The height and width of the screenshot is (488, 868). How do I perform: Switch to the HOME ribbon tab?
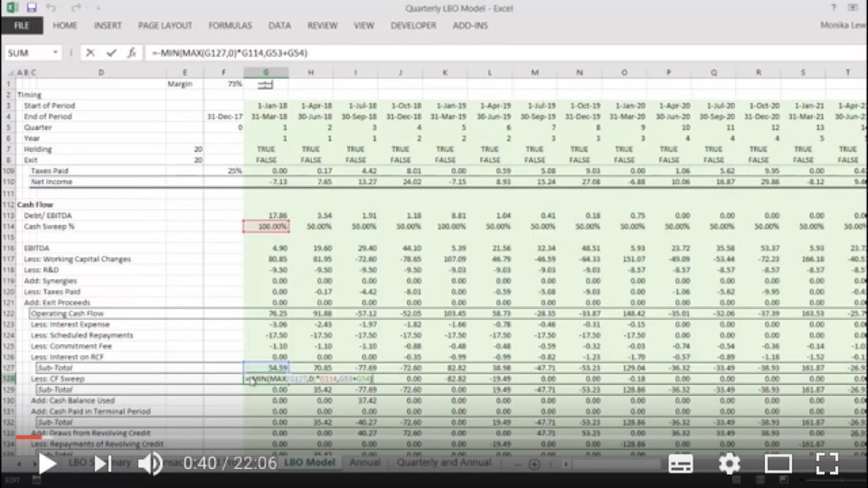point(65,26)
